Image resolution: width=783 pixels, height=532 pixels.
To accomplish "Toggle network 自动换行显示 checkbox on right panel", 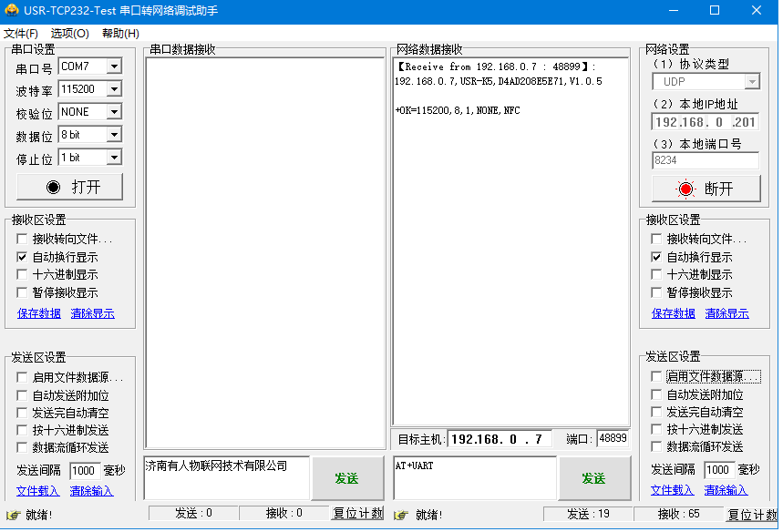I will pyautogui.click(x=656, y=257).
